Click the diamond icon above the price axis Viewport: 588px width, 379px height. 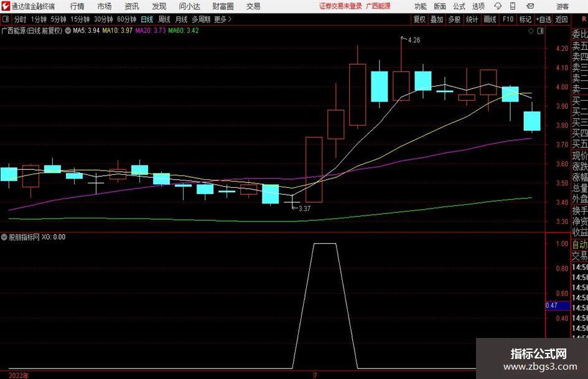coord(531,31)
